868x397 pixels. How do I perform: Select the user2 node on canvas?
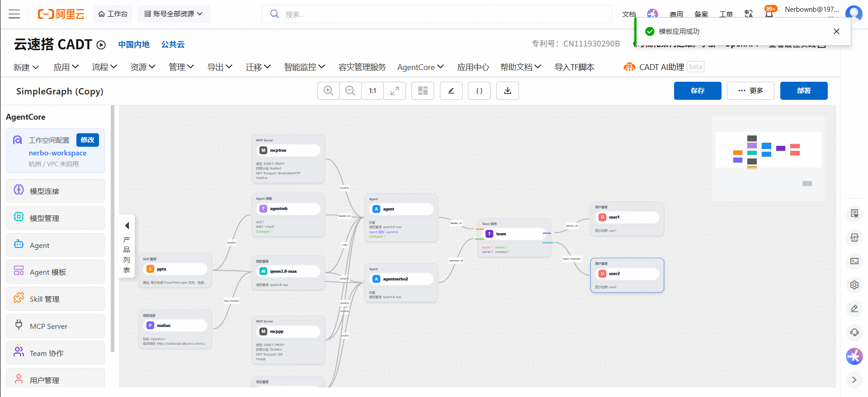pyautogui.click(x=627, y=275)
